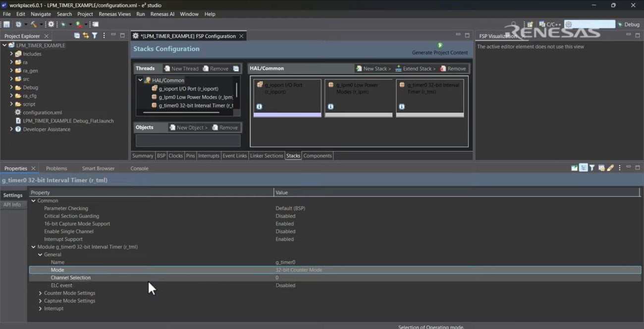Viewport: 644px width, 329px height.
Task: Toggle the Properties filter funnel icon
Action: pyautogui.click(x=592, y=168)
